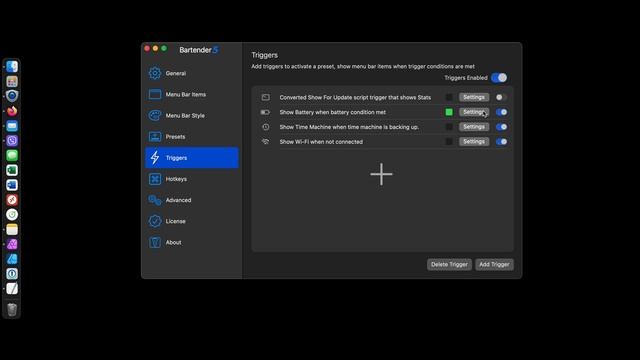Open Finder from the Dock

(x=12, y=66)
